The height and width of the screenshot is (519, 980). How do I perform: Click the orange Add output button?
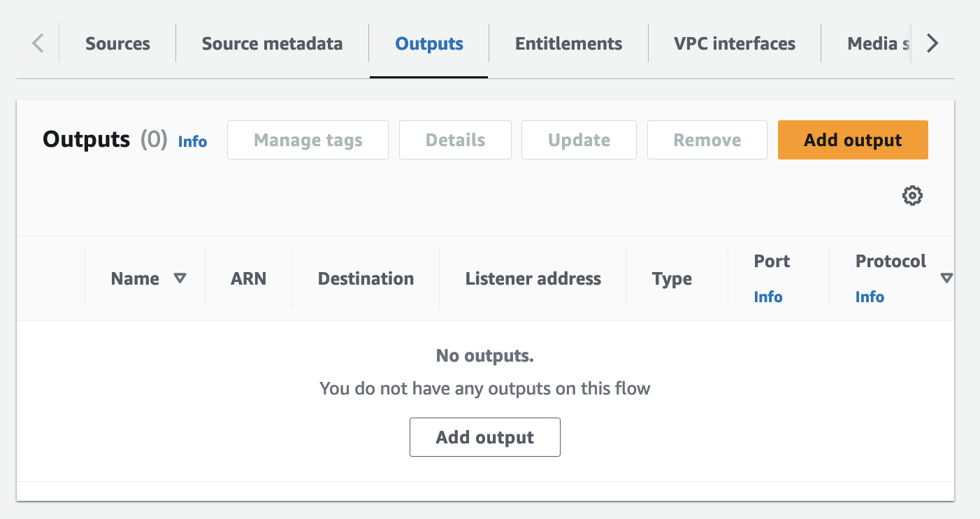pyautogui.click(x=853, y=140)
